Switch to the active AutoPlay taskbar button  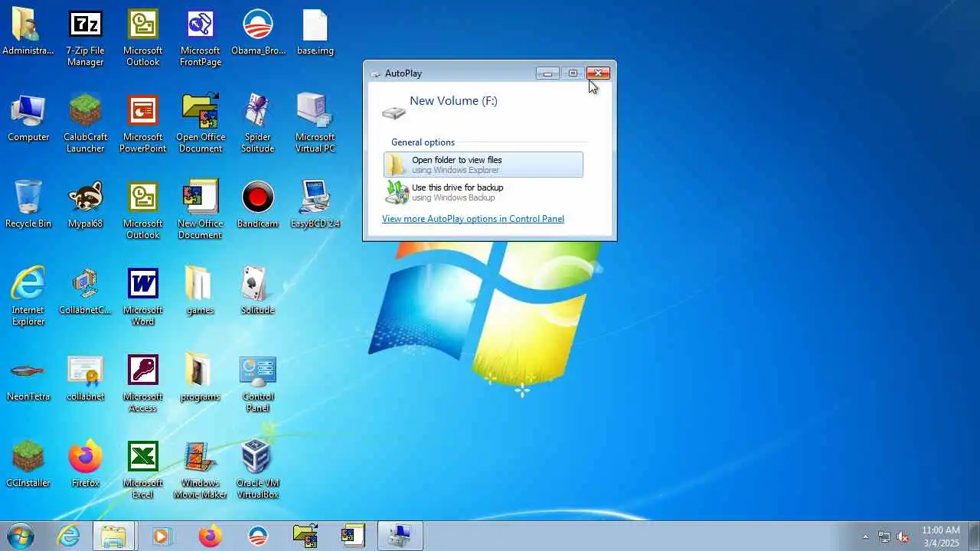400,536
